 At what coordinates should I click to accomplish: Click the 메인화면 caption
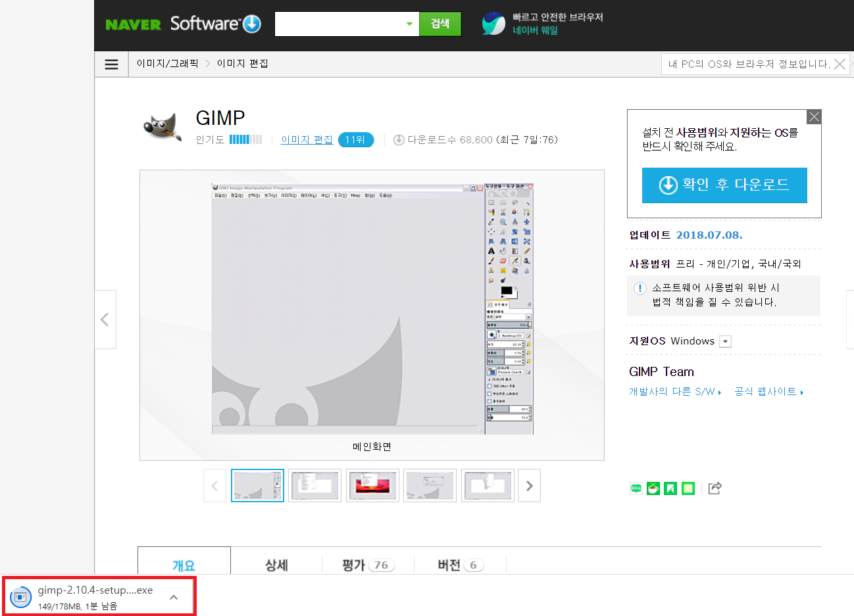pos(372,446)
